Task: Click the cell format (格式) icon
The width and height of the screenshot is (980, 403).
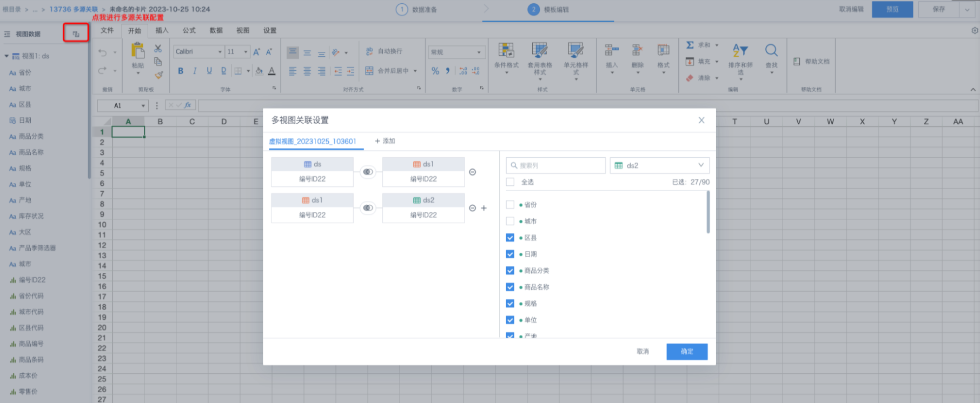Action: click(x=664, y=50)
